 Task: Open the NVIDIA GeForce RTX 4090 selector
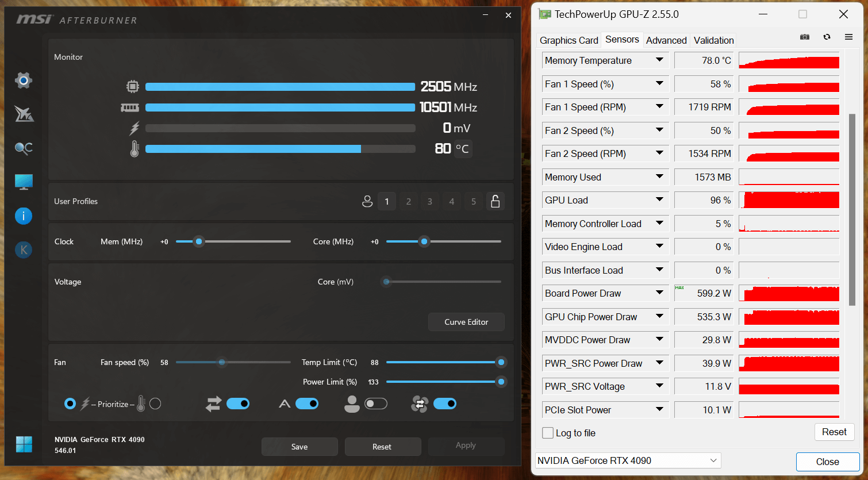click(628, 460)
